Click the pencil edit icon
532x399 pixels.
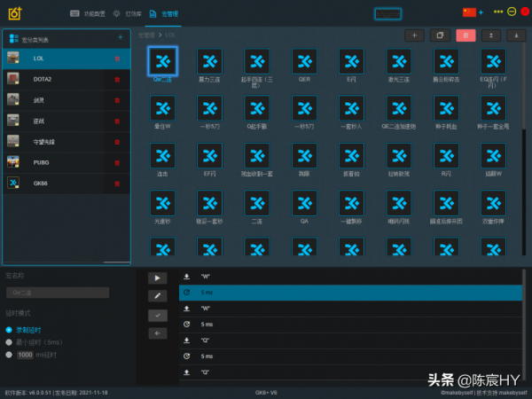click(x=157, y=296)
